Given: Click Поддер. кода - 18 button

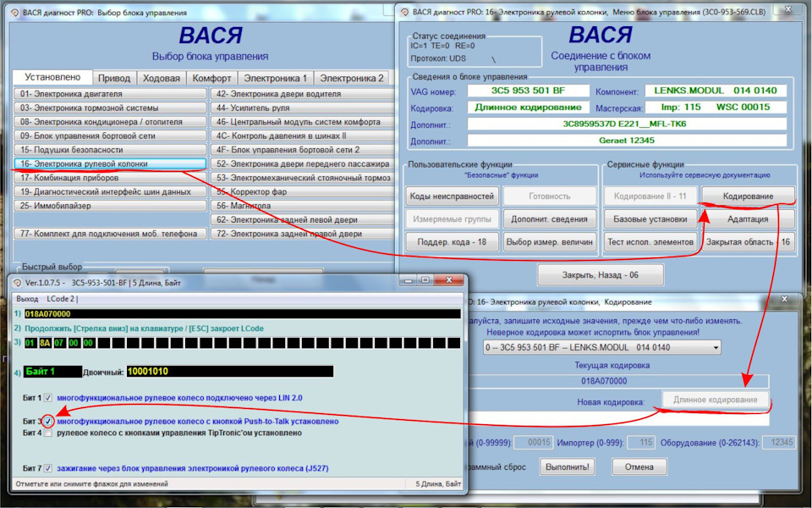Looking at the screenshot, I should tap(452, 242).
